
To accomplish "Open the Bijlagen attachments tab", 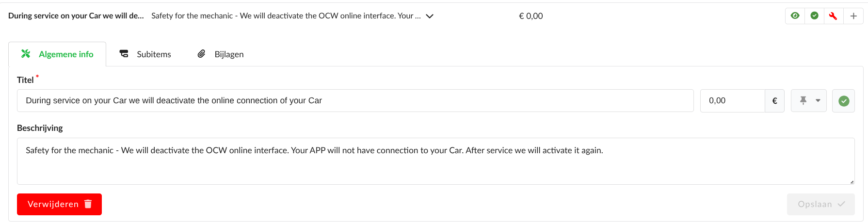I will [x=221, y=54].
